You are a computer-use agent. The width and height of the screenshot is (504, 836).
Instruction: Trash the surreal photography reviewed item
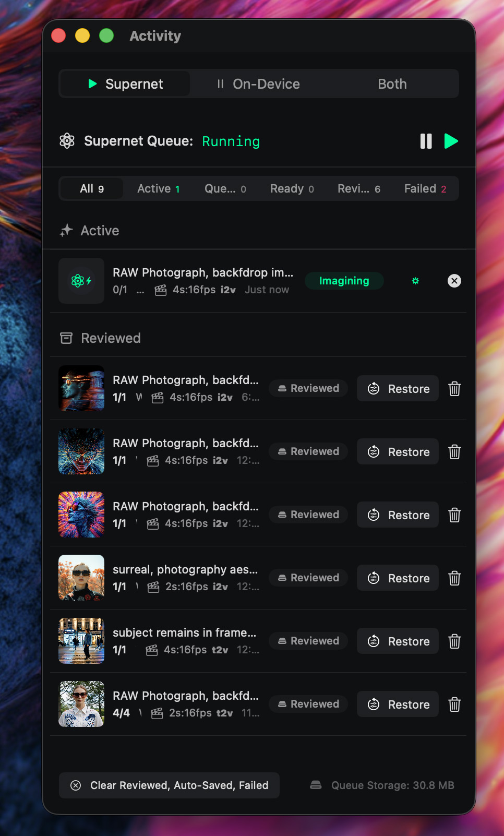tap(454, 578)
